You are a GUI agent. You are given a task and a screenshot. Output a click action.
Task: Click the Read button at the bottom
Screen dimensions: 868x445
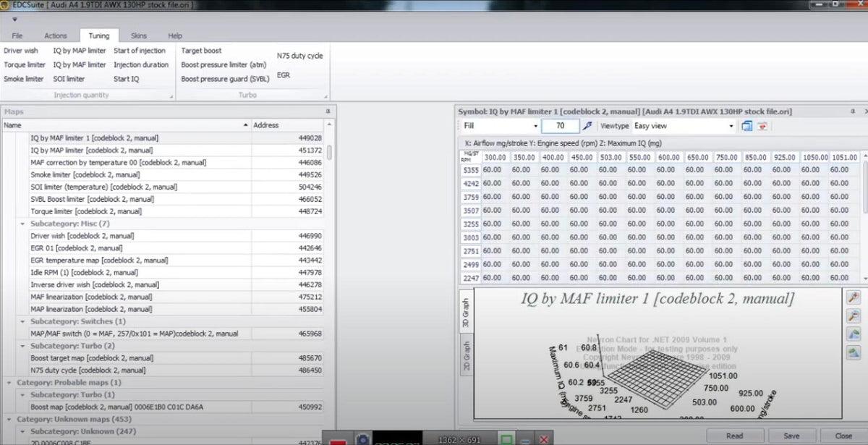point(736,436)
